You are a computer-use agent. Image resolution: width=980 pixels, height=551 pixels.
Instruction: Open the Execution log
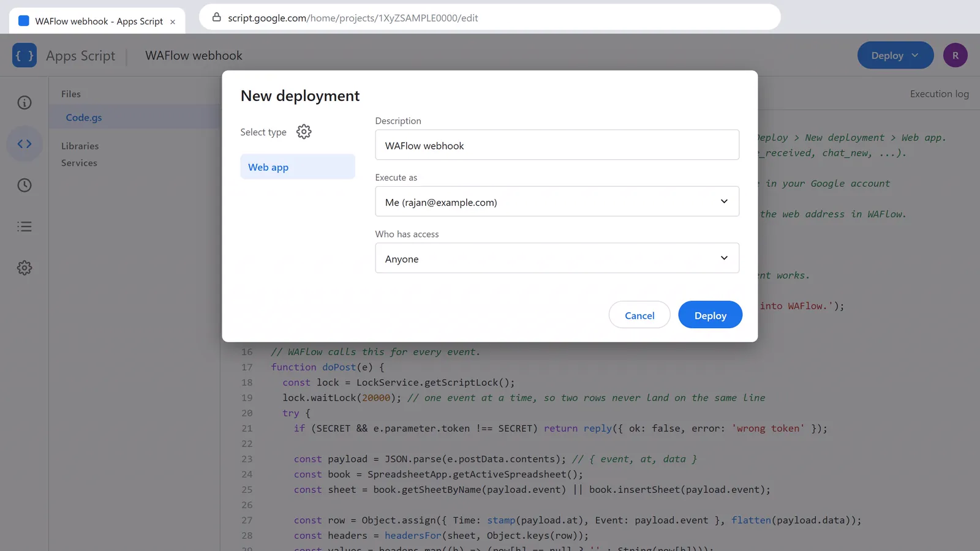(939, 94)
